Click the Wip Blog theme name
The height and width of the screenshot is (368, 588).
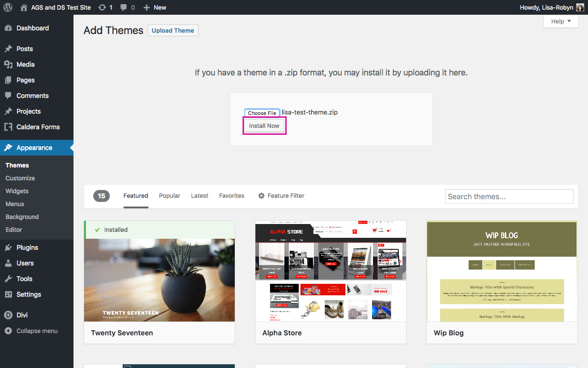tap(449, 333)
